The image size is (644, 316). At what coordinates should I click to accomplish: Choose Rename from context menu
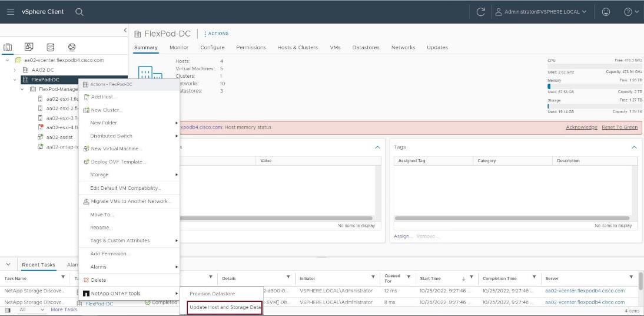(129, 228)
